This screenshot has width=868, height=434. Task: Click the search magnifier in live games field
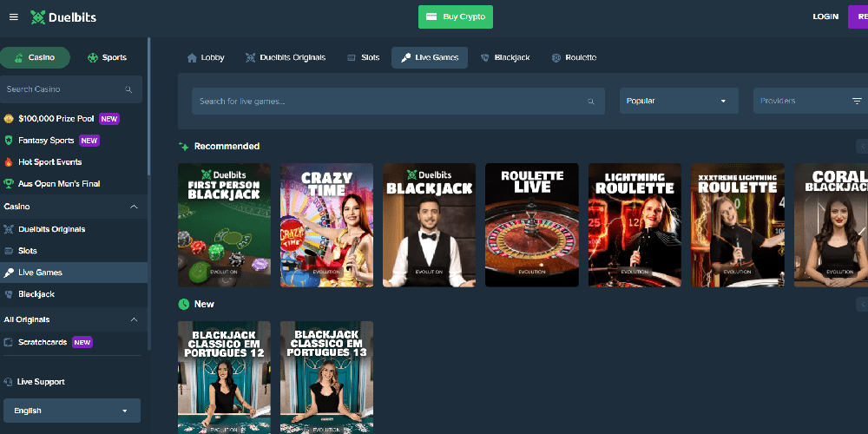592,102
